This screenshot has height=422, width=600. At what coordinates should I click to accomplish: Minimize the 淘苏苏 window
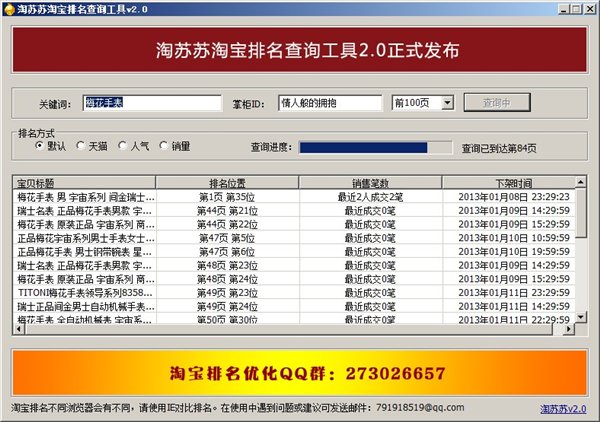[563, 9]
